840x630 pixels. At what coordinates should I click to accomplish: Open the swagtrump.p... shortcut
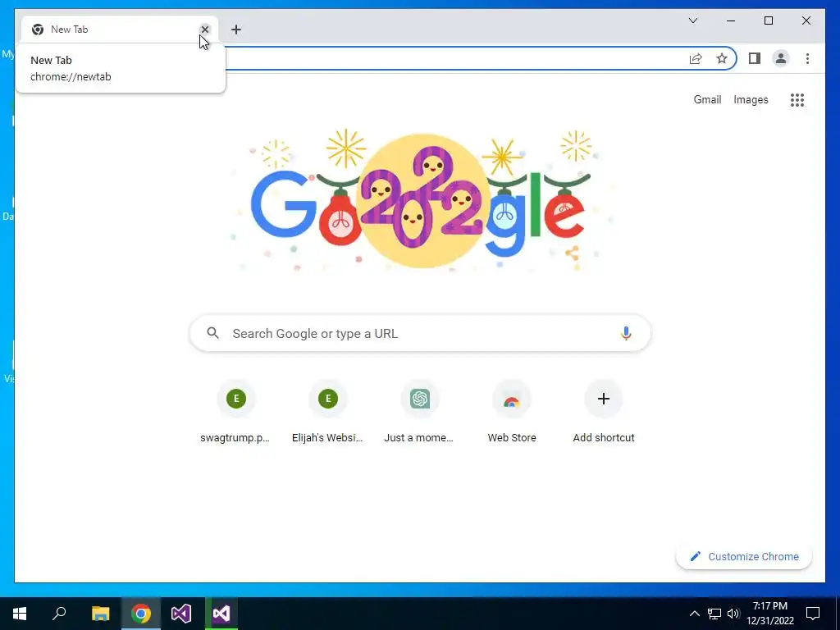tap(235, 413)
